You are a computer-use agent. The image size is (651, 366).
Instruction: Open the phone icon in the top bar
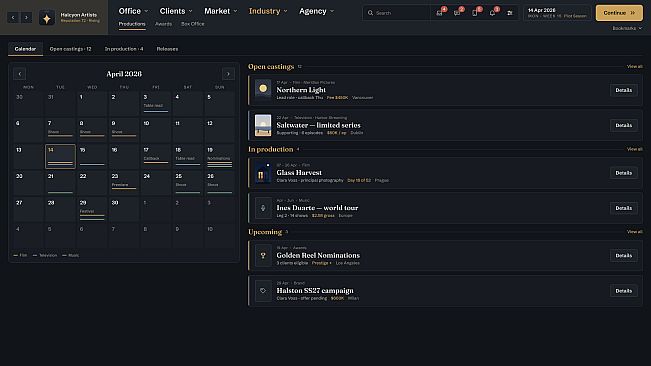[475, 13]
